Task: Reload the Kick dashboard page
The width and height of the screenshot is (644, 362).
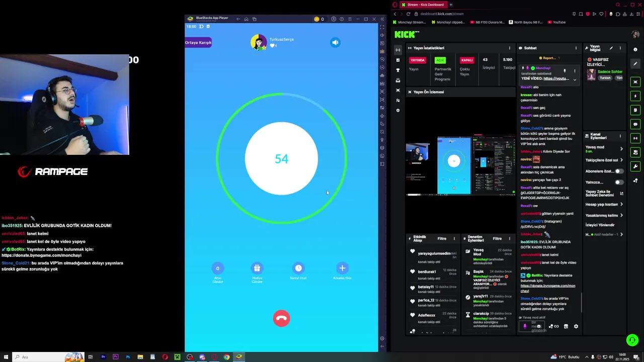Action: click(409, 14)
